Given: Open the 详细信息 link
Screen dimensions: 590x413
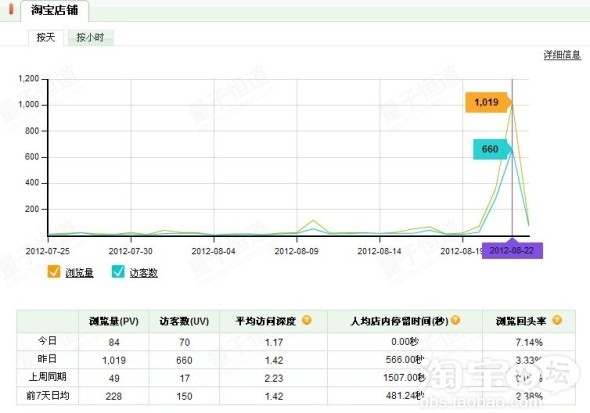Looking at the screenshot, I should (x=562, y=55).
